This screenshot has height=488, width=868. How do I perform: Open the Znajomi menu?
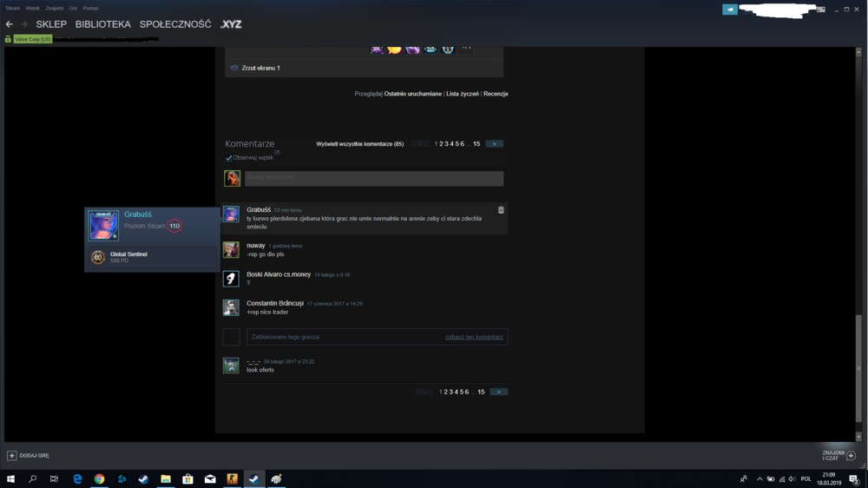[x=54, y=9]
